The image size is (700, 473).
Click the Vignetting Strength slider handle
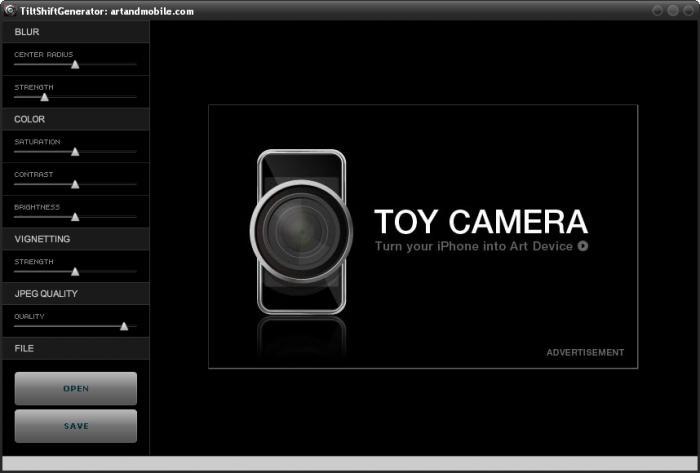pyautogui.click(x=75, y=271)
